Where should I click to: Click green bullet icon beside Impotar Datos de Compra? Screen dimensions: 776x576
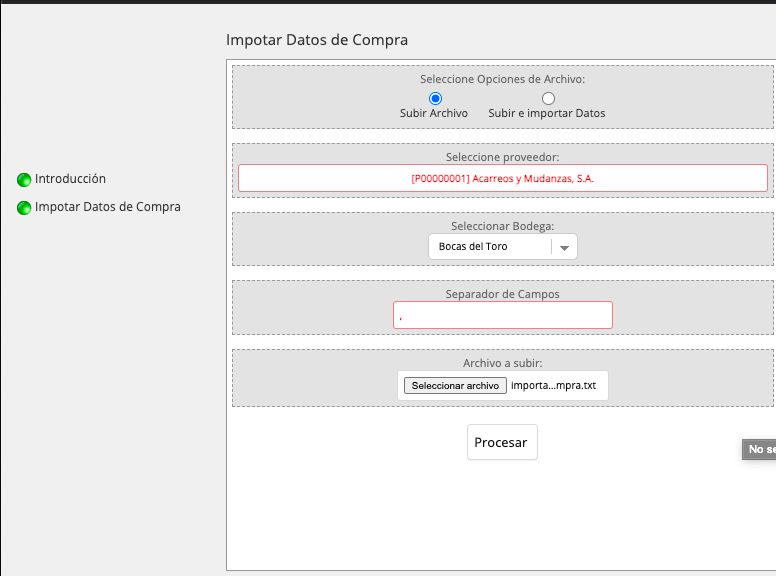click(x=24, y=208)
